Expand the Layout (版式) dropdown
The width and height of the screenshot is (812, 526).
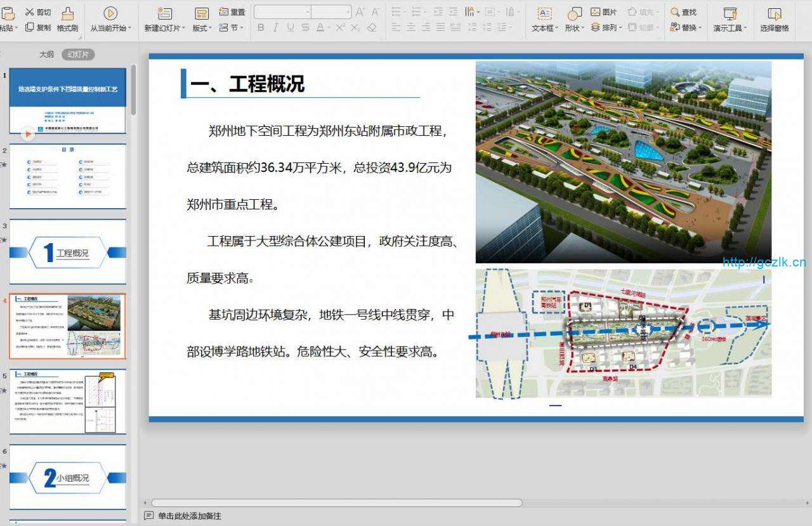tap(202, 28)
